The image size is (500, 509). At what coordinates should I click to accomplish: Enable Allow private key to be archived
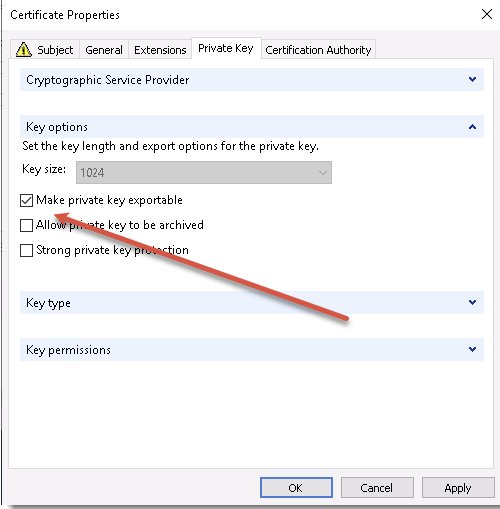pos(26,225)
